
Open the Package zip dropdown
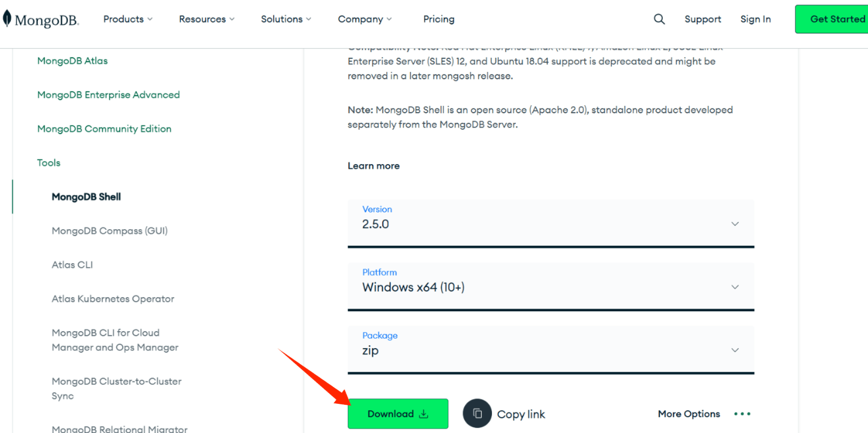551,350
